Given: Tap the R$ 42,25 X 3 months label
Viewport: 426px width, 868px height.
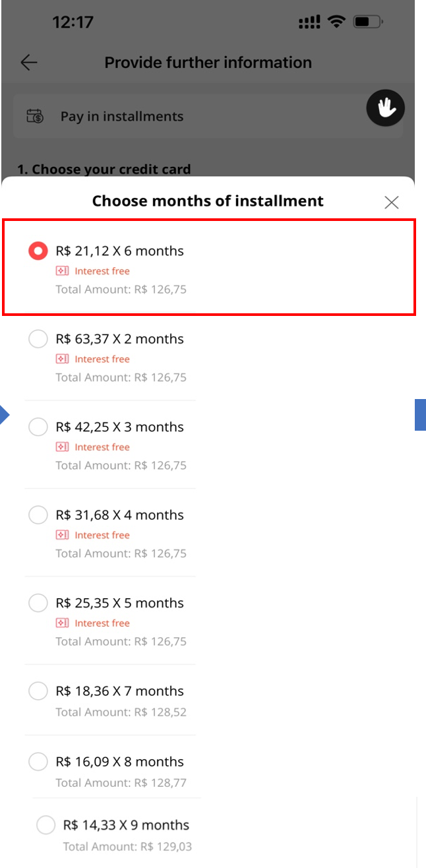Looking at the screenshot, I should click(x=119, y=427).
